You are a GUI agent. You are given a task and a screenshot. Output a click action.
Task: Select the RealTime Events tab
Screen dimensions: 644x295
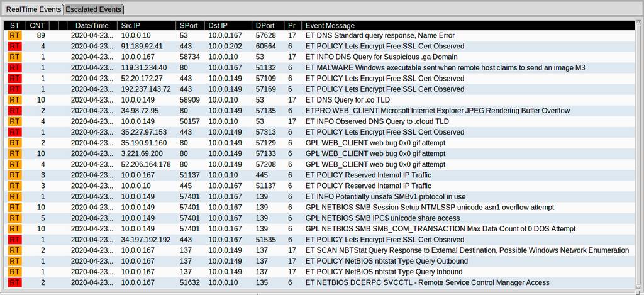coord(33,9)
